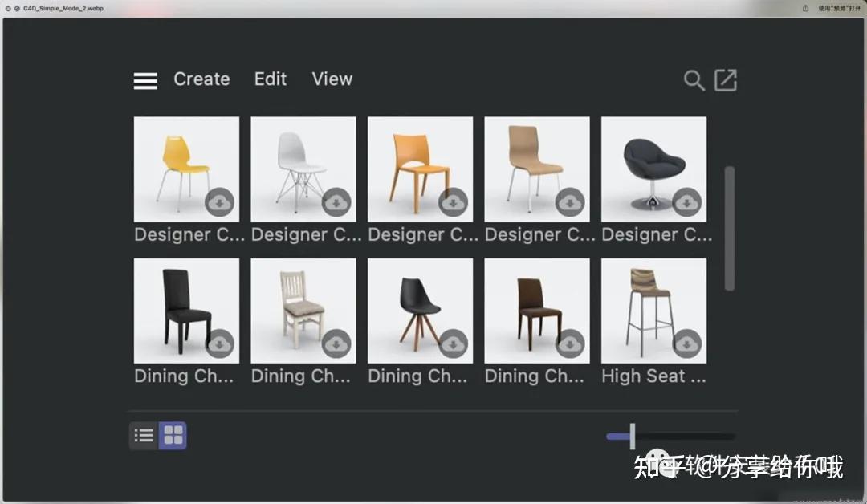Open the Create menu
The height and width of the screenshot is (504, 867).
201,79
